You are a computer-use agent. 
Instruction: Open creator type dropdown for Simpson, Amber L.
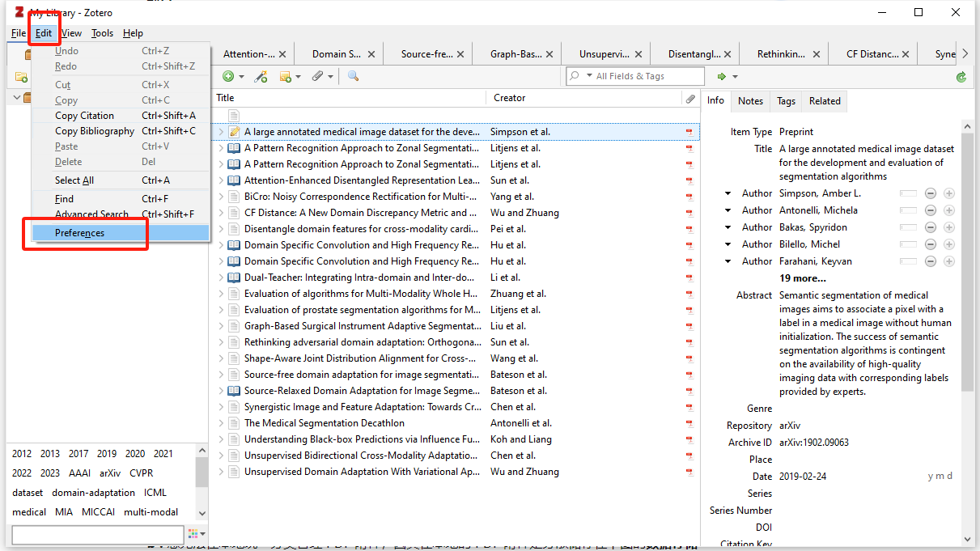coord(728,193)
